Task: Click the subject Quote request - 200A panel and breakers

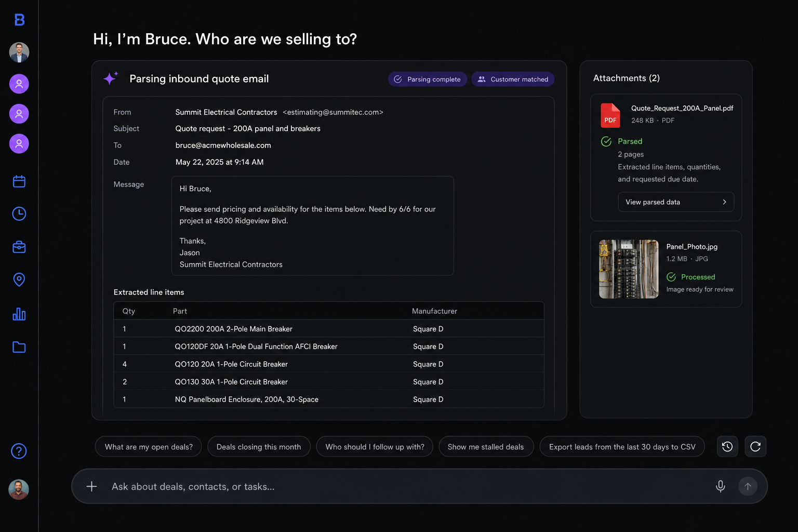Action: [248, 129]
